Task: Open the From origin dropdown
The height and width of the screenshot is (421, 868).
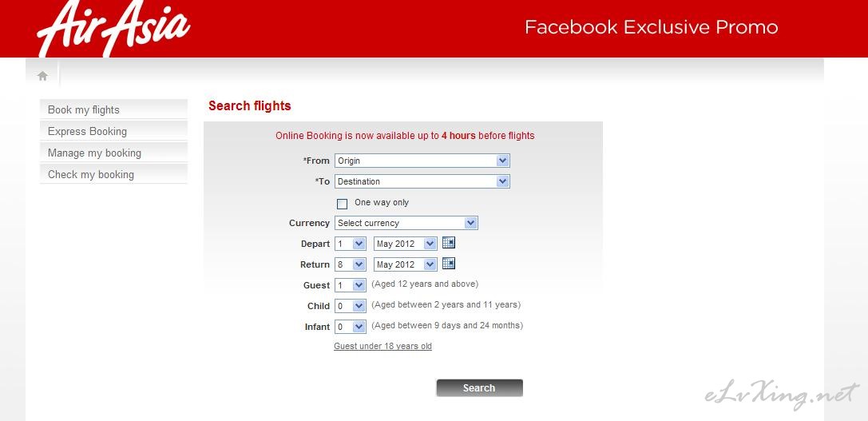Action: coord(422,161)
